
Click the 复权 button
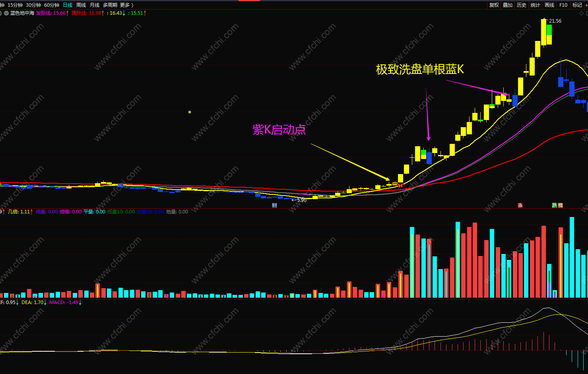point(494,5)
